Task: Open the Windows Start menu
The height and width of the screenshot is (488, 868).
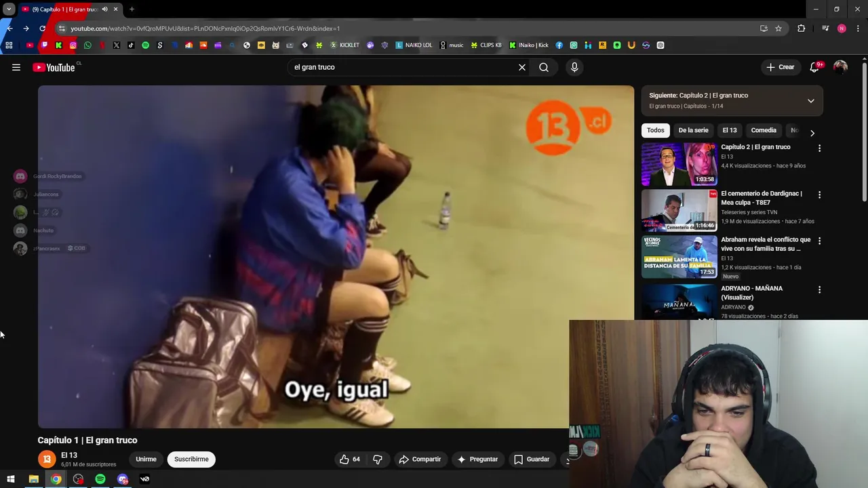Action: click(x=11, y=479)
